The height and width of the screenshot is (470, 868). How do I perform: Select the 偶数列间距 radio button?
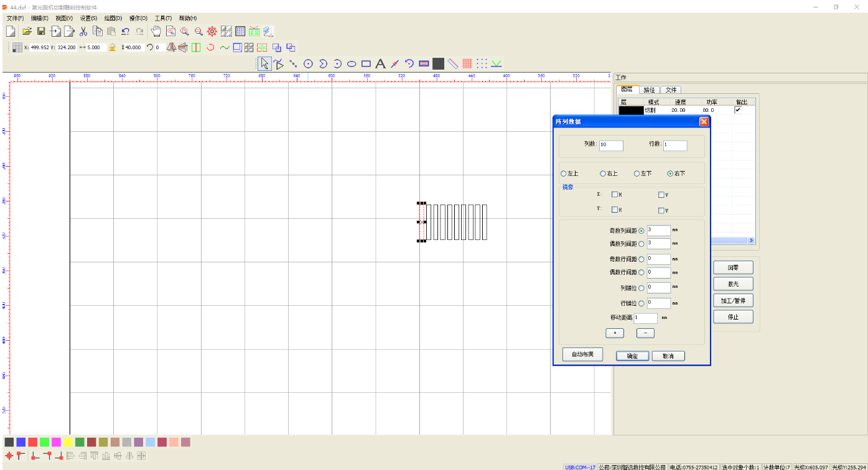642,244
